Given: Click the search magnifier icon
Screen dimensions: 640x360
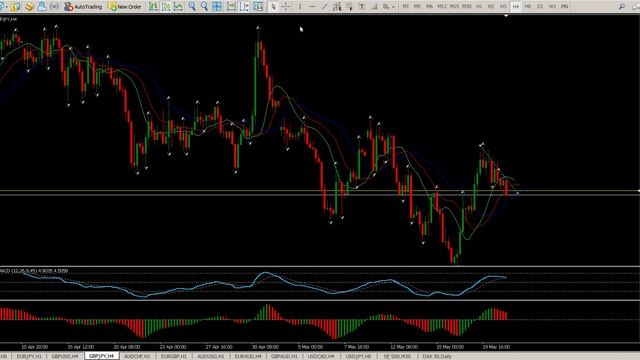Looking at the screenshot, I should [x=622, y=7].
